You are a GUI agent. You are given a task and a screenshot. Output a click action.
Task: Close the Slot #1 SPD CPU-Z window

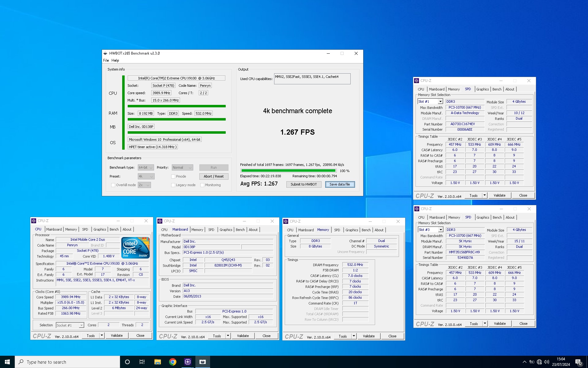pos(529,81)
